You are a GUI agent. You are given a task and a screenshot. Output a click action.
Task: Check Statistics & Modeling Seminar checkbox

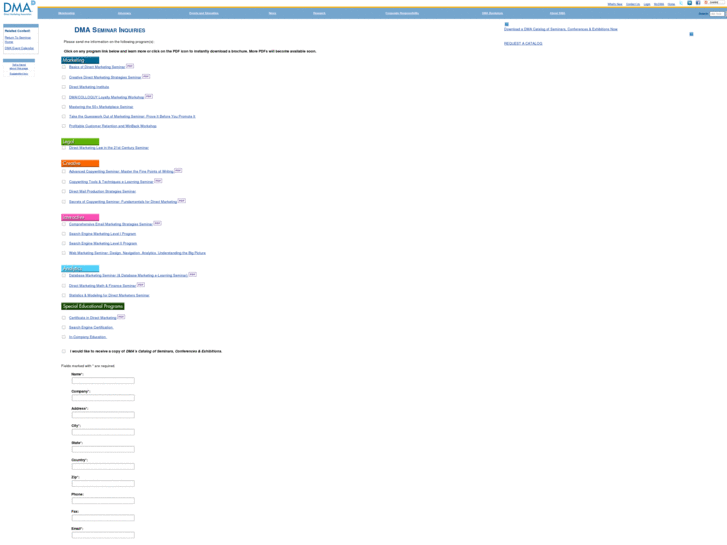coord(64,295)
